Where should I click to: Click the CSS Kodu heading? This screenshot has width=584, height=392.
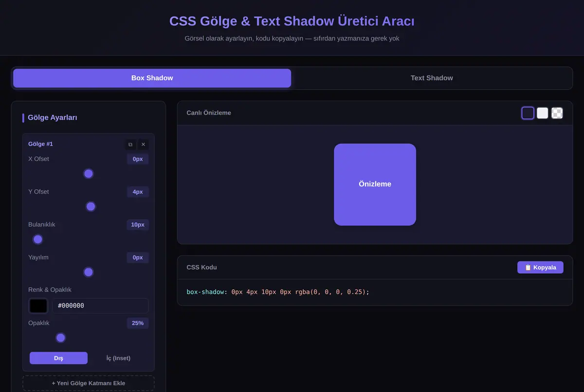(x=201, y=267)
